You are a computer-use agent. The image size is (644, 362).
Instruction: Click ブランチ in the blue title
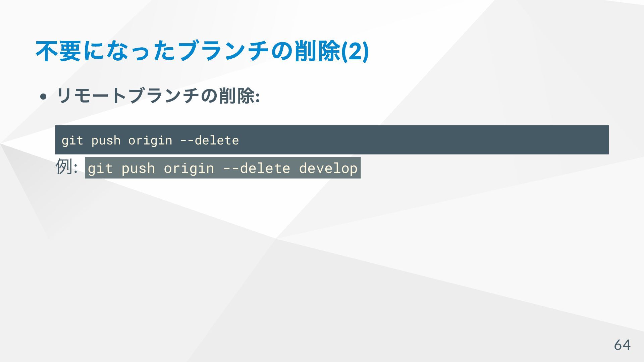coord(223,51)
